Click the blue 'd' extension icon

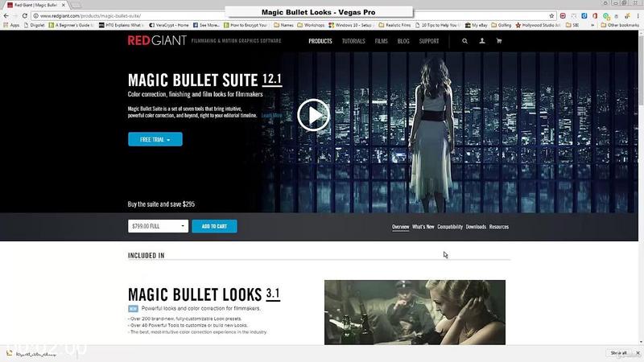(584, 15)
